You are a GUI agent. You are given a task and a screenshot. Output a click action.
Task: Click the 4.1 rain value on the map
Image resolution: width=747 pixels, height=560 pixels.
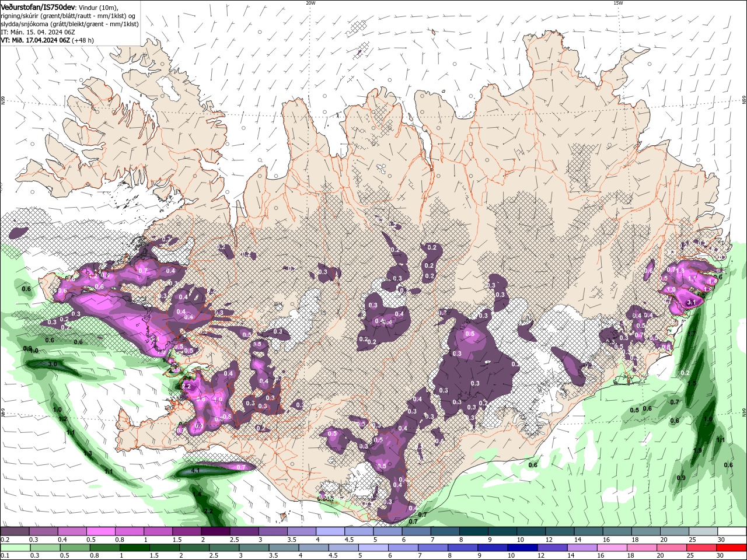pos(196,470)
